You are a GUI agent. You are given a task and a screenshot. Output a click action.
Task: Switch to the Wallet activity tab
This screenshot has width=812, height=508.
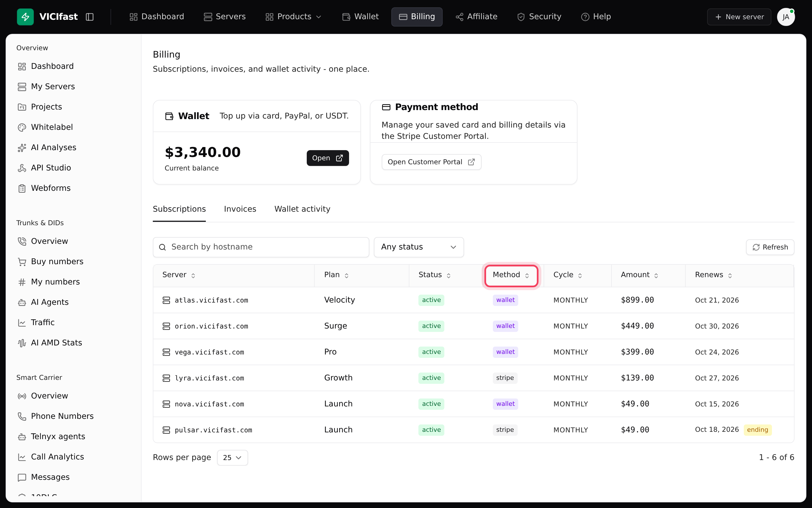pos(302,209)
